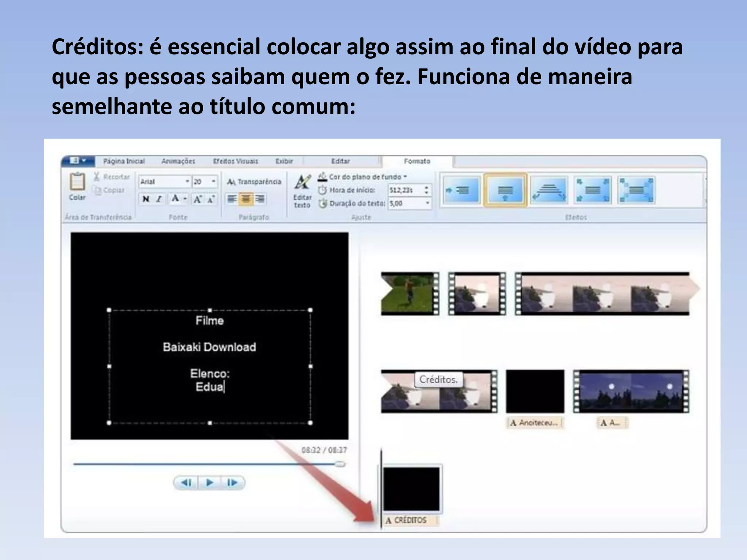Select the green grass clip in storyboard

coord(410,293)
